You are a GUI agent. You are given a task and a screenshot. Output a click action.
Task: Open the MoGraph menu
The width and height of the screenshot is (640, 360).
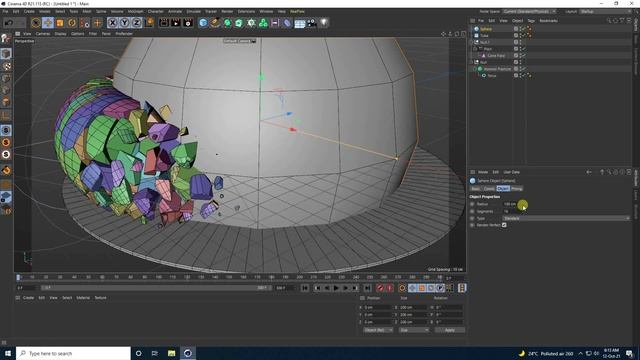[136, 11]
